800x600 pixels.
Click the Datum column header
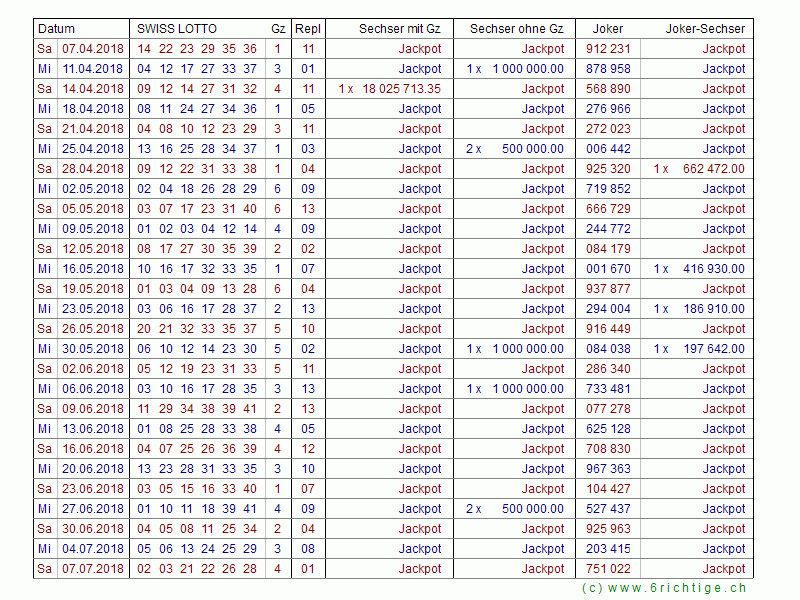pos(57,29)
